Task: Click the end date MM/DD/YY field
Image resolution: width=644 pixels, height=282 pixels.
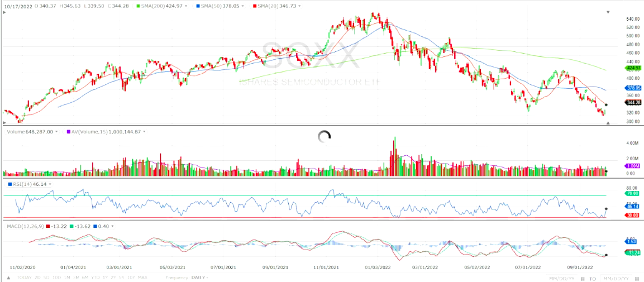Action: (616, 278)
